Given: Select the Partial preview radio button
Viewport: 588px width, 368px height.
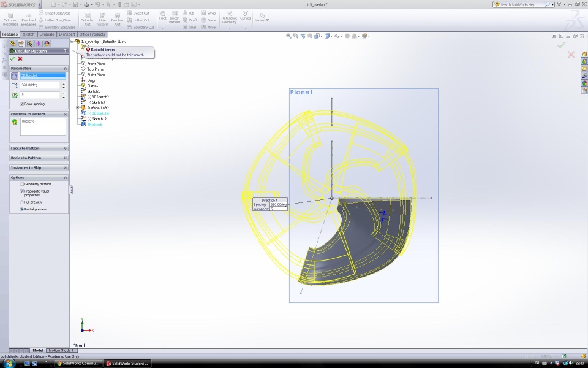Looking at the screenshot, I should coord(22,209).
